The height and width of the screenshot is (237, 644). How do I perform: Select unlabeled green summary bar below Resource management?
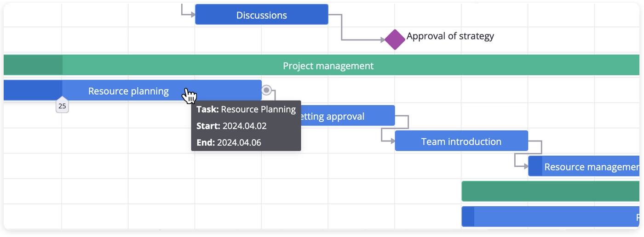[550, 191]
